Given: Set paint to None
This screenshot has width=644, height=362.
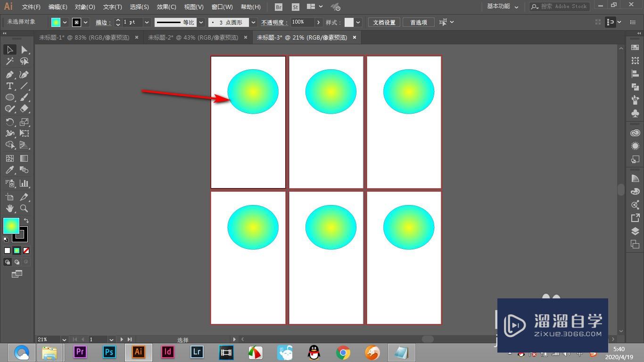Looking at the screenshot, I should click(x=26, y=251).
